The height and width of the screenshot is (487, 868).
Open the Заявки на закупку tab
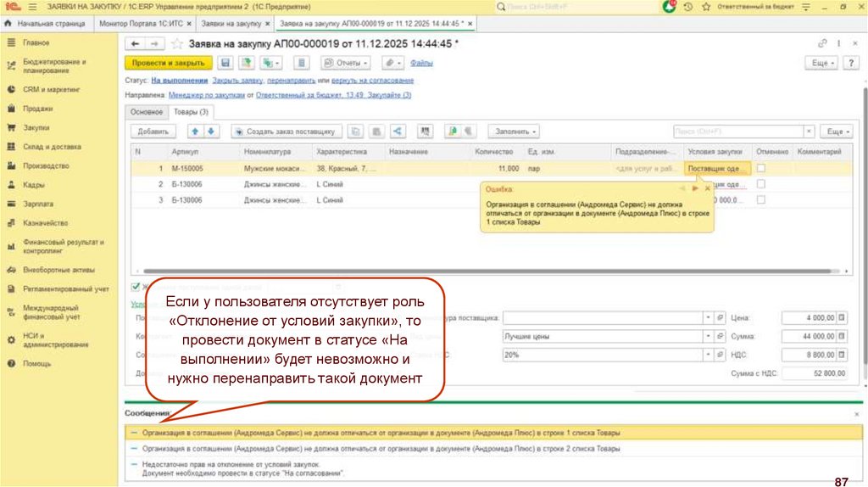231,24
